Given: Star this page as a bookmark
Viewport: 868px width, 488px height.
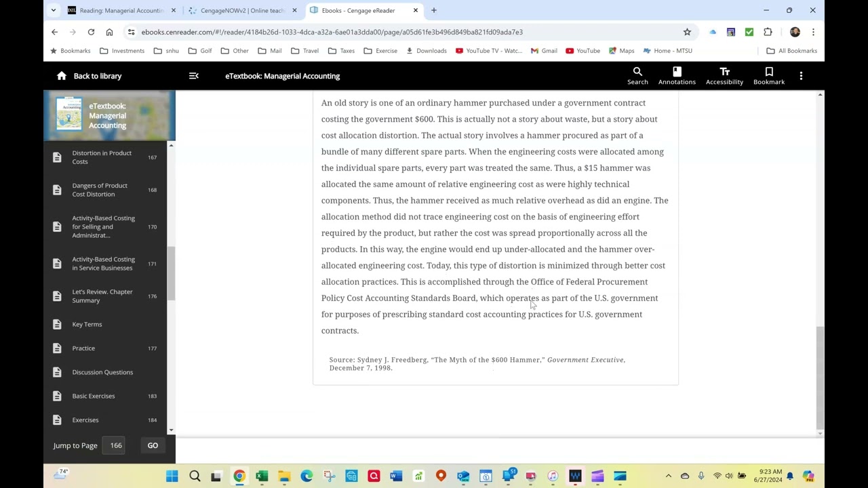Looking at the screenshot, I should click(687, 32).
